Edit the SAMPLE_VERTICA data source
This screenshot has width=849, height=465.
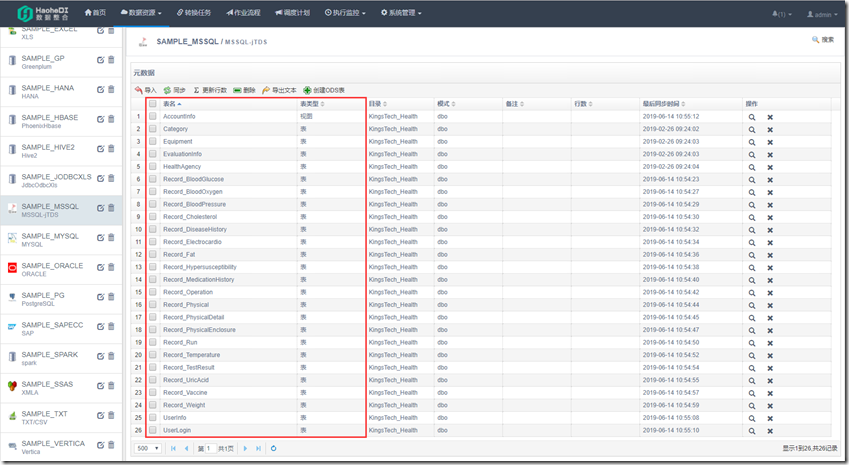(100, 446)
